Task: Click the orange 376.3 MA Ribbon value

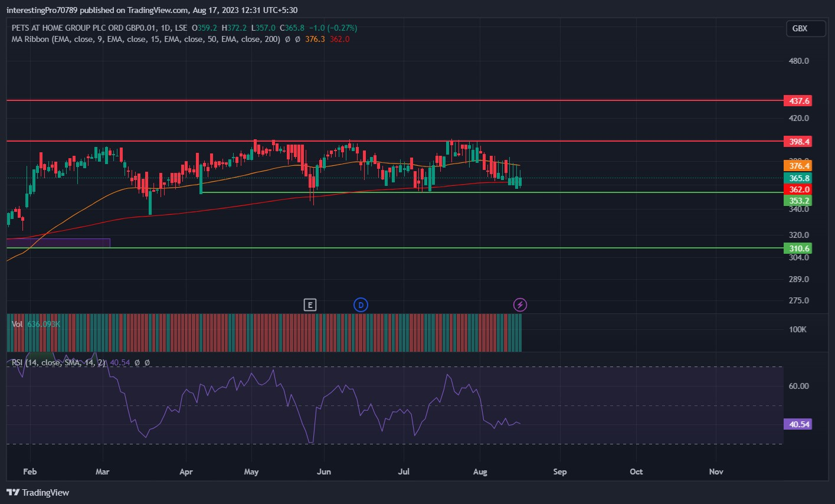Action: click(x=315, y=39)
